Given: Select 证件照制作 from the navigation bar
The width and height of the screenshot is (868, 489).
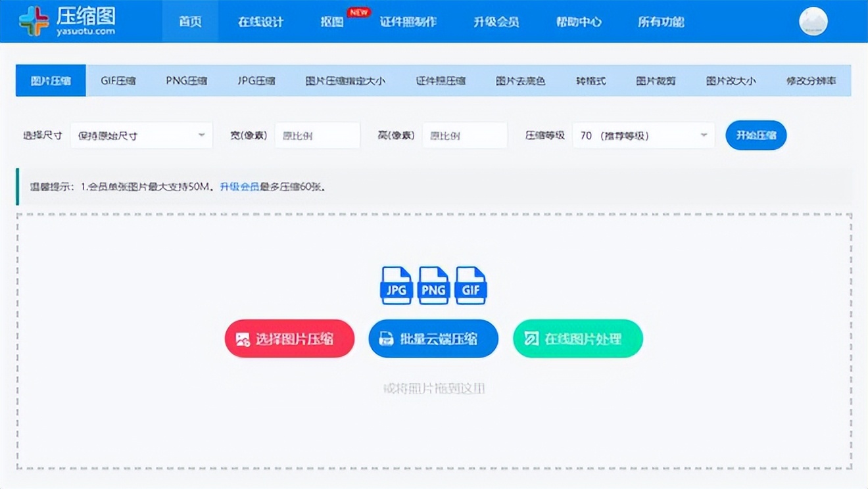Looking at the screenshot, I should [x=409, y=22].
